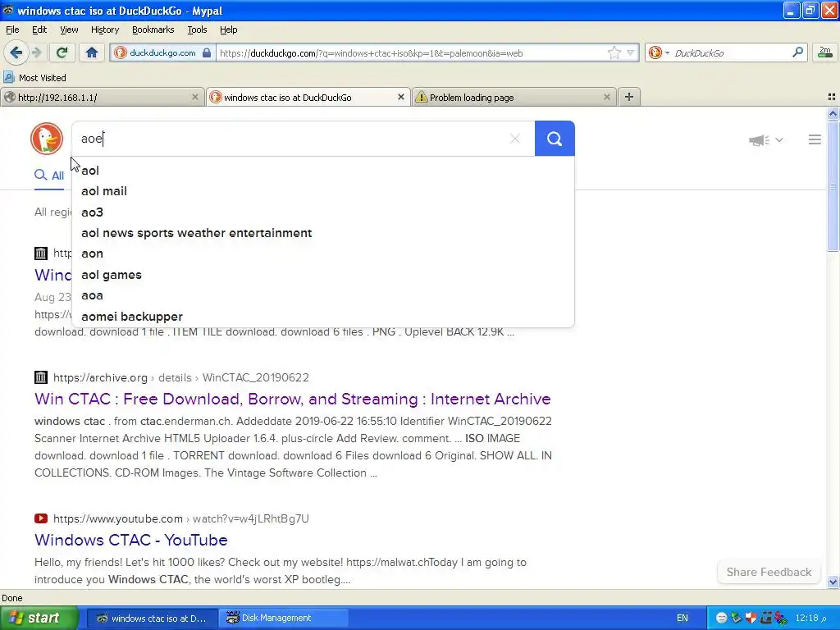The width and height of the screenshot is (840, 630).
Task: Choose the 'aol mail' suggestion
Action: [x=323, y=191]
